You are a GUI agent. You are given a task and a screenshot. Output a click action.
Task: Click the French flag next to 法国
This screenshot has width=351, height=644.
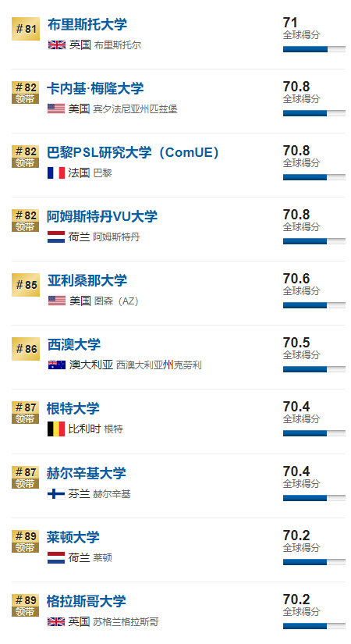coord(56,173)
